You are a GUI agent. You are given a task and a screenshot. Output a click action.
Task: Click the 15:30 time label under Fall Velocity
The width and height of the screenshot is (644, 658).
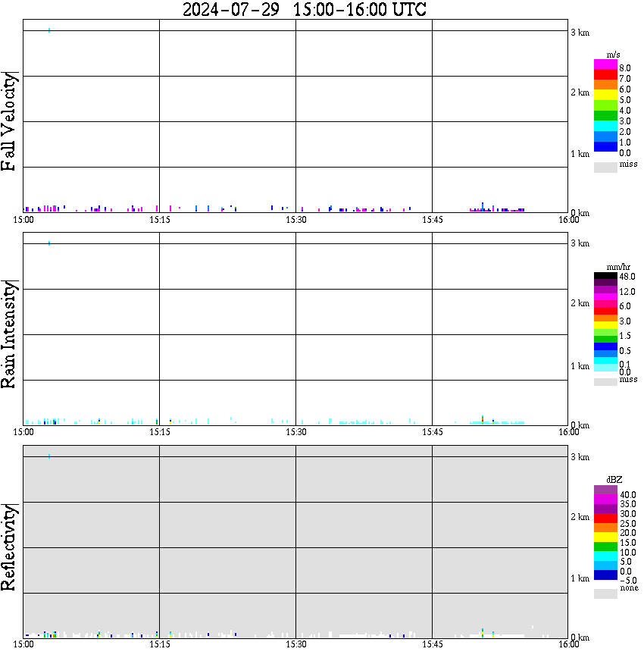click(295, 220)
